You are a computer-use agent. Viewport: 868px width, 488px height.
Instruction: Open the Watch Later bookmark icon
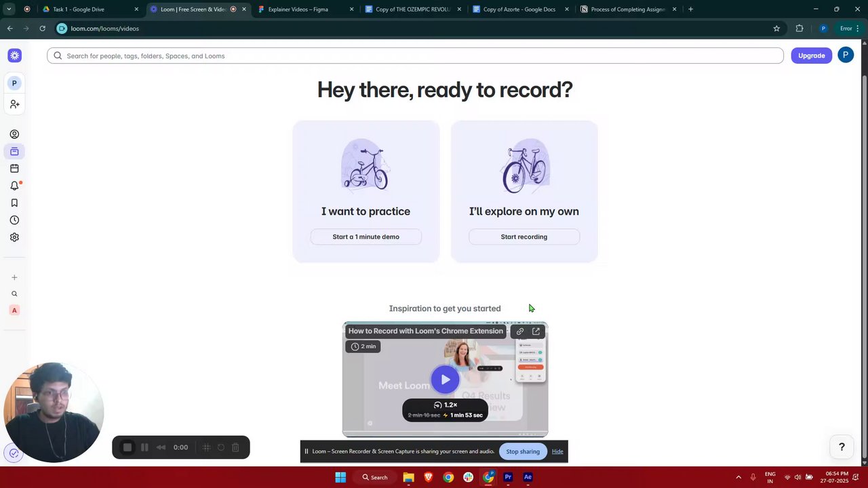click(x=14, y=203)
